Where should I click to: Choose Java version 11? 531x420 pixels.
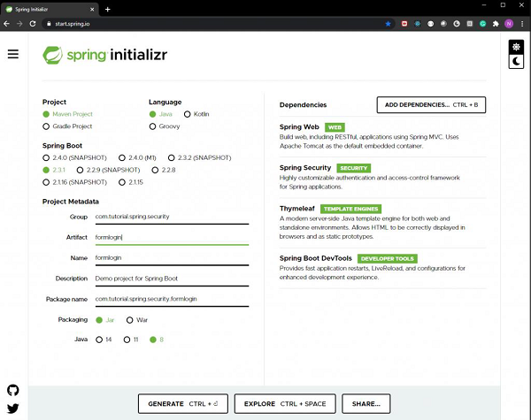pyautogui.click(x=131, y=340)
